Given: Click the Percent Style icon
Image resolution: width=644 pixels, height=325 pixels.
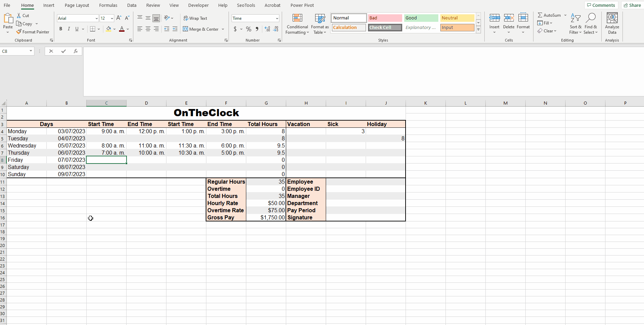Looking at the screenshot, I should 249,29.
